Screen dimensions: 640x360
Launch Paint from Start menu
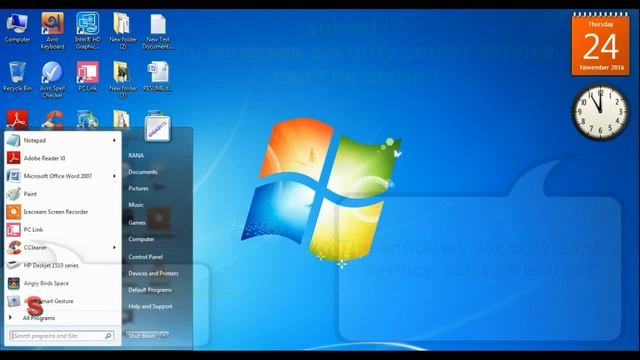63,194
